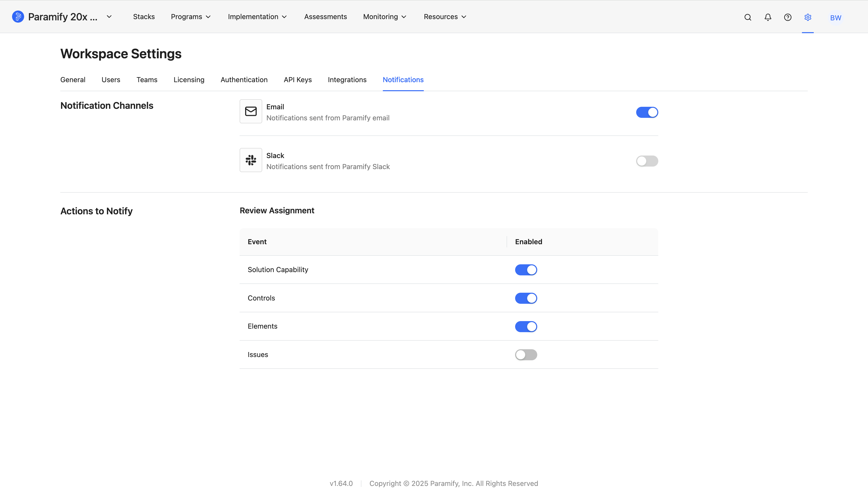The height and width of the screenshot is (501, 868).
Task: Open the Assessments navigation link
Action: tap(325, 17)
